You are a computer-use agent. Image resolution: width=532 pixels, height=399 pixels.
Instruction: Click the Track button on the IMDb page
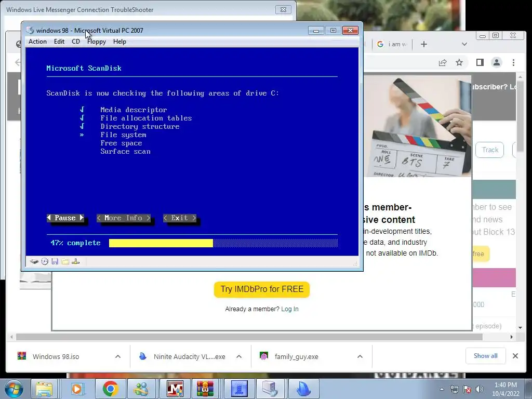click(x=490, y=150)
